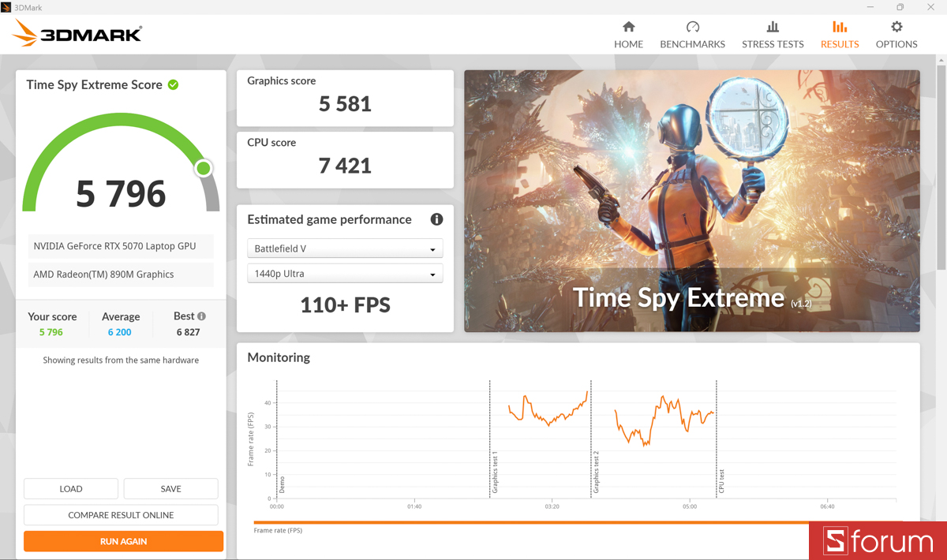Click COMPARE RESULT ONLINE button

coord(121,515)
